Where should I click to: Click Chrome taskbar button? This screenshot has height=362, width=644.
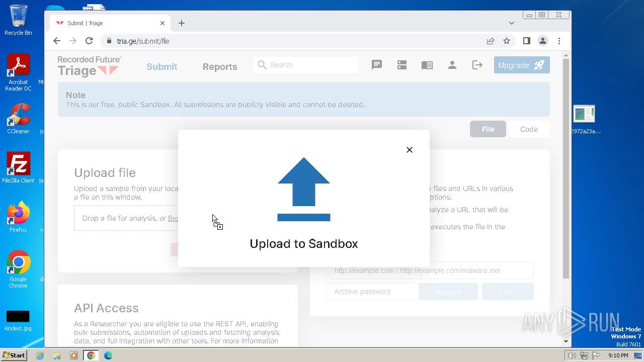[91, 355]
